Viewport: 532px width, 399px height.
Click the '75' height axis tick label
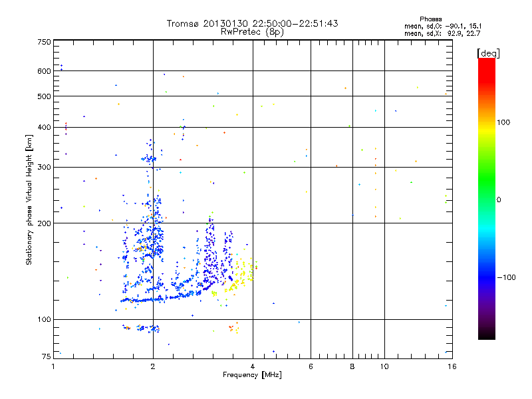tap(47, 356)
